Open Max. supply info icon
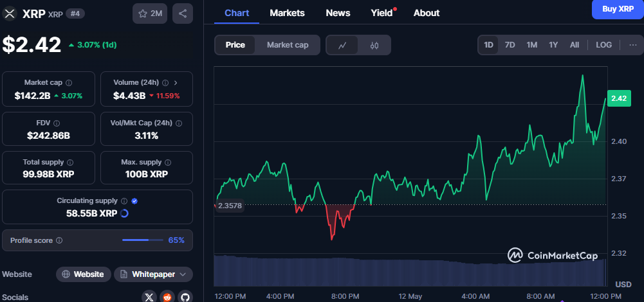Screen dimensions: 644x302 (168, 163)
